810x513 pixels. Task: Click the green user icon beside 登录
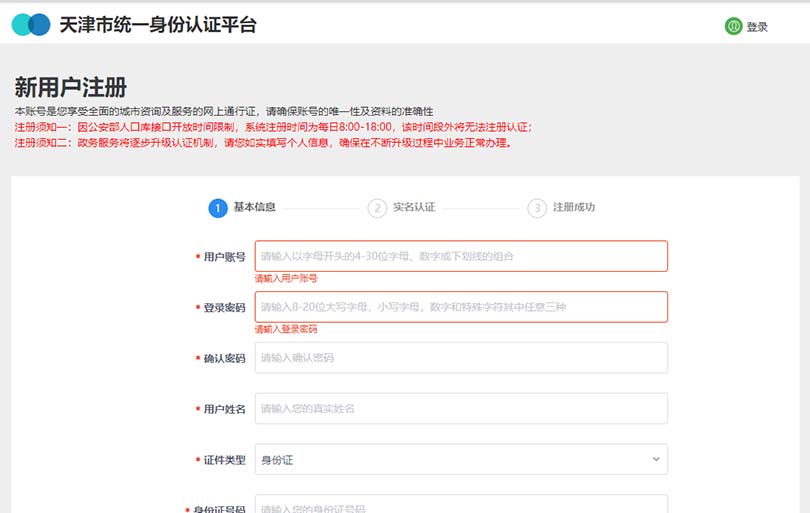[x=733, y=26]
